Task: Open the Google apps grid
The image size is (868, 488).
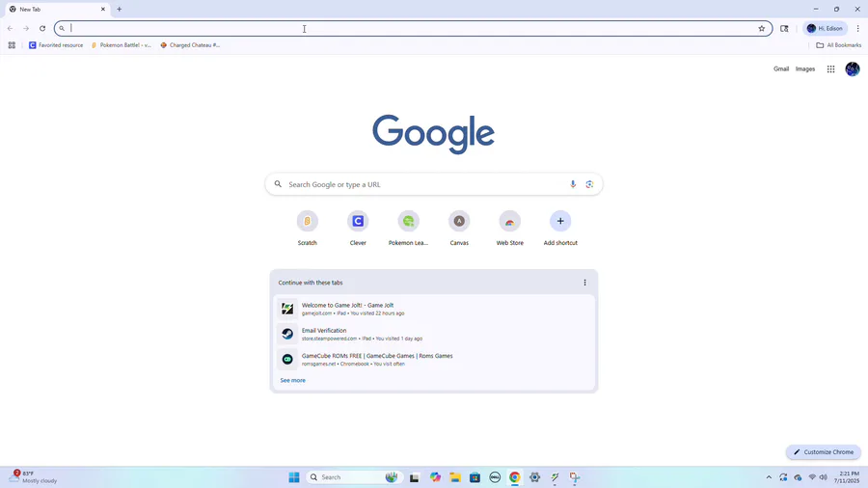Action: [831, 69]
